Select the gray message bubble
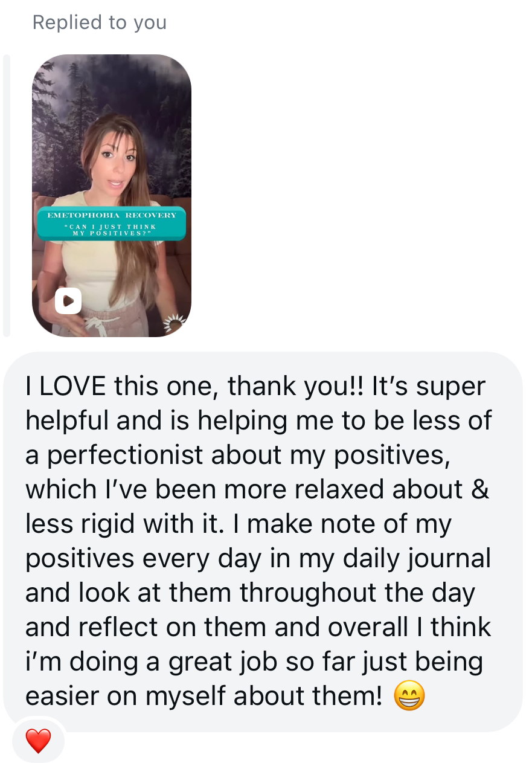The height and width of the screenshot is (763, 532). (x=263, y=542)
